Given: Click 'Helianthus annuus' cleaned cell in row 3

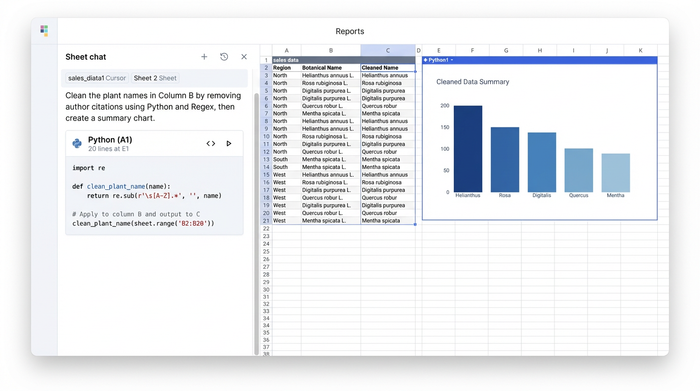Looking at the screenshot, I should click(x=388, y=75).
